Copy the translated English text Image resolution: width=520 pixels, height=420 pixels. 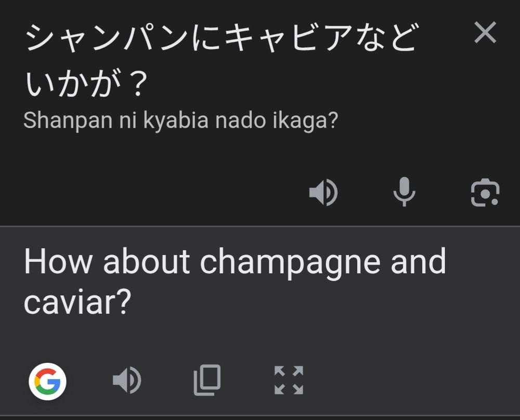(x=207, y=380)
